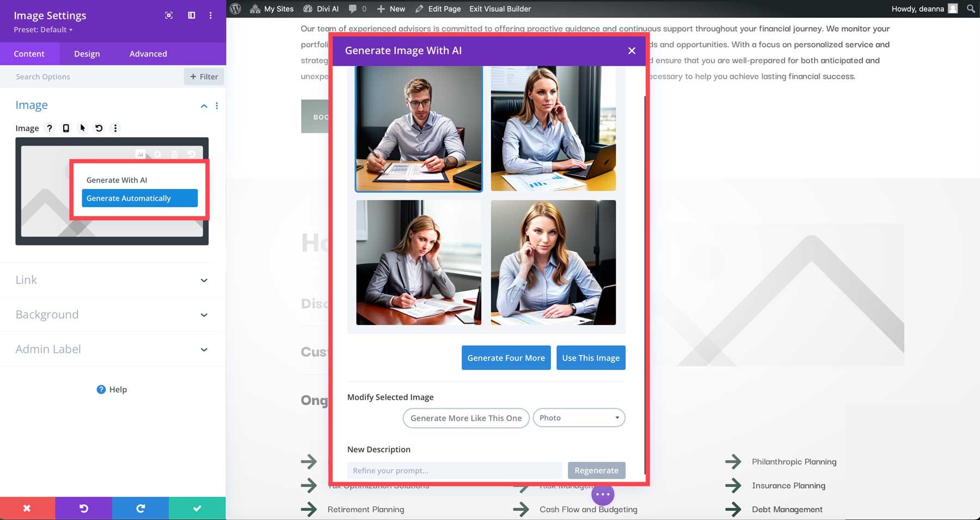This screenshot has height=520, width=980.
Task: Open the Image section three-dot options menu
Action: coord(217,106)
